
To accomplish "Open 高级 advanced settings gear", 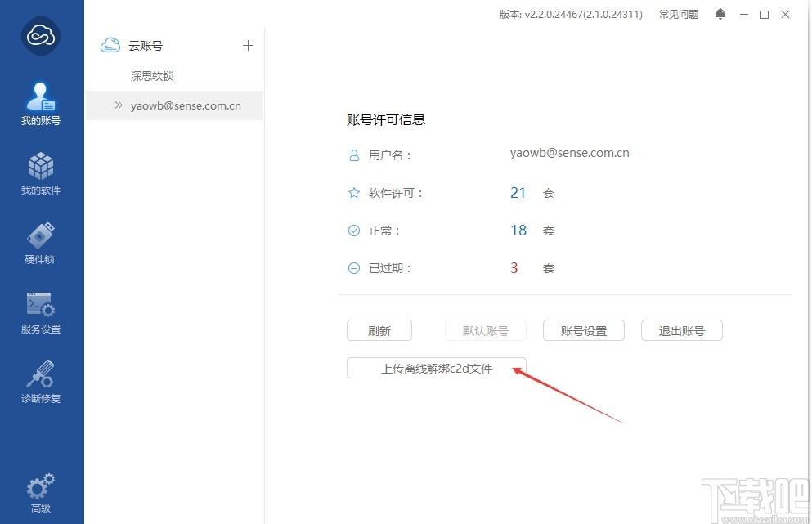I will (41, 493).
